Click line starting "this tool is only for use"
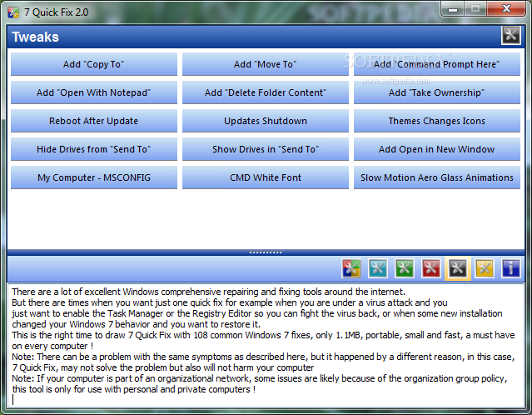This screenshot has width=532, height=415. 134,389
